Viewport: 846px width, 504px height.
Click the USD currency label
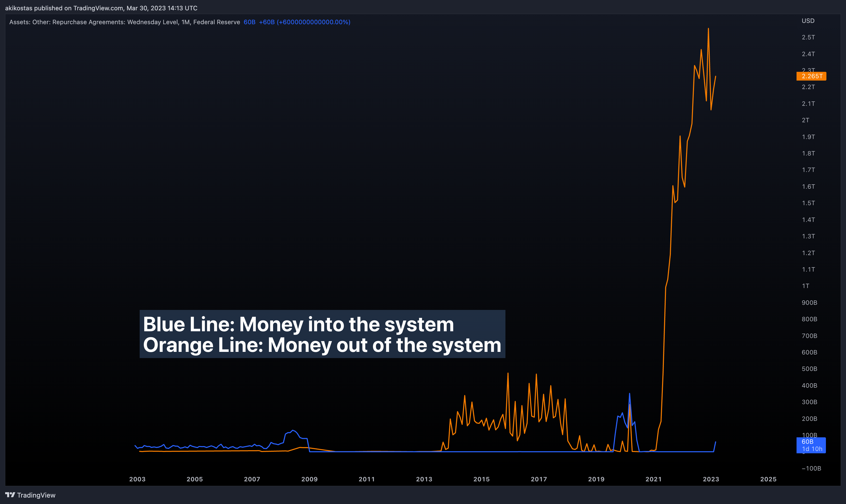808,21
